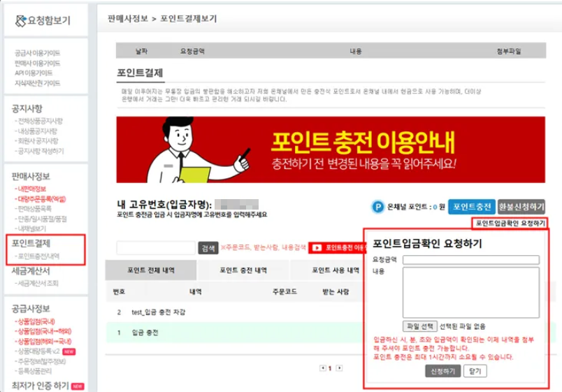Click the blue 포인트충전 button
This screenshot has width=562, height=392.
click(472, 207)
